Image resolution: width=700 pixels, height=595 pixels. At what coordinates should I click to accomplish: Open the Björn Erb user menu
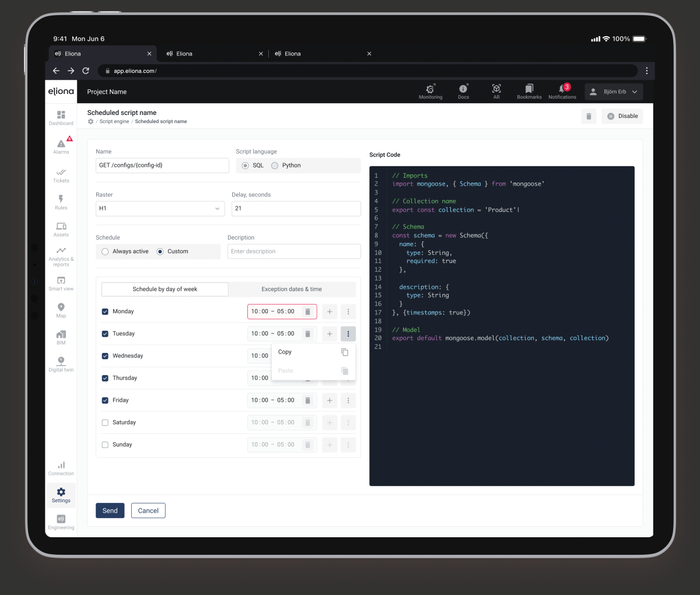tap(614, 92)
